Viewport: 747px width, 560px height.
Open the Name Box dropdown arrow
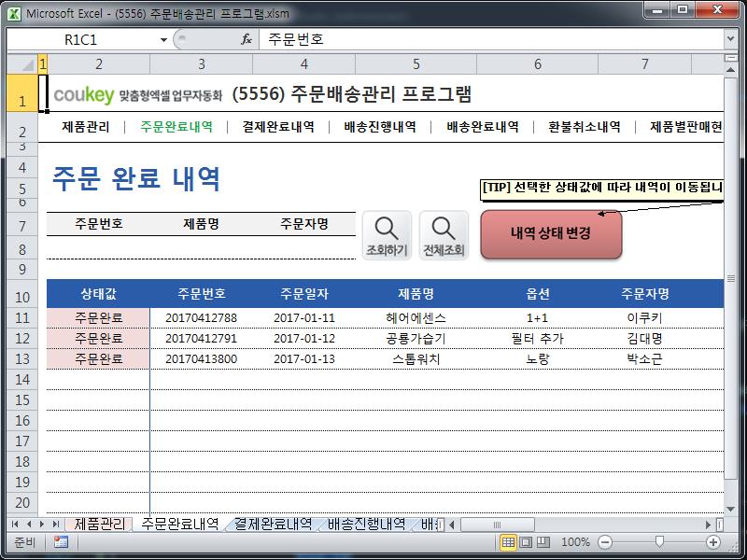click(163, 39)
